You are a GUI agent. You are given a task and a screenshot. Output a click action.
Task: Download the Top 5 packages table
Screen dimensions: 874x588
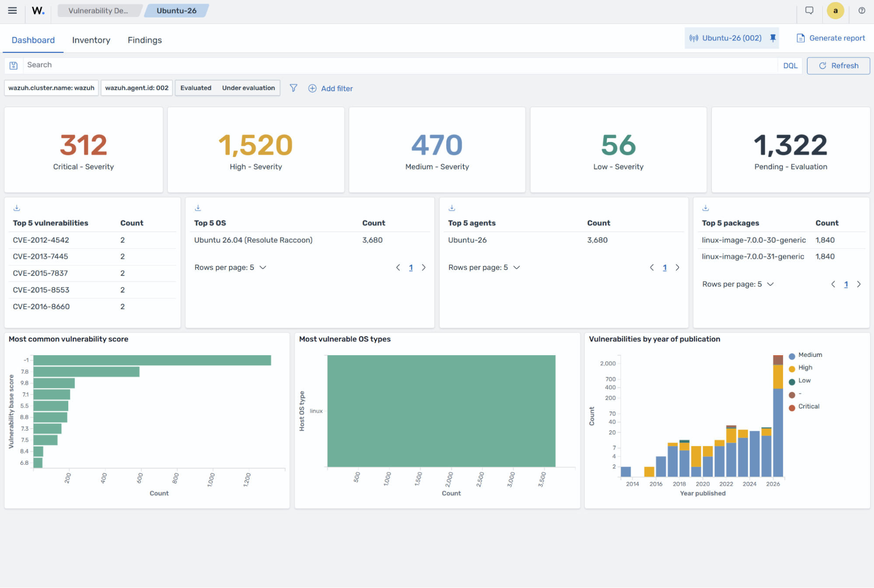(x=706, y=208)
